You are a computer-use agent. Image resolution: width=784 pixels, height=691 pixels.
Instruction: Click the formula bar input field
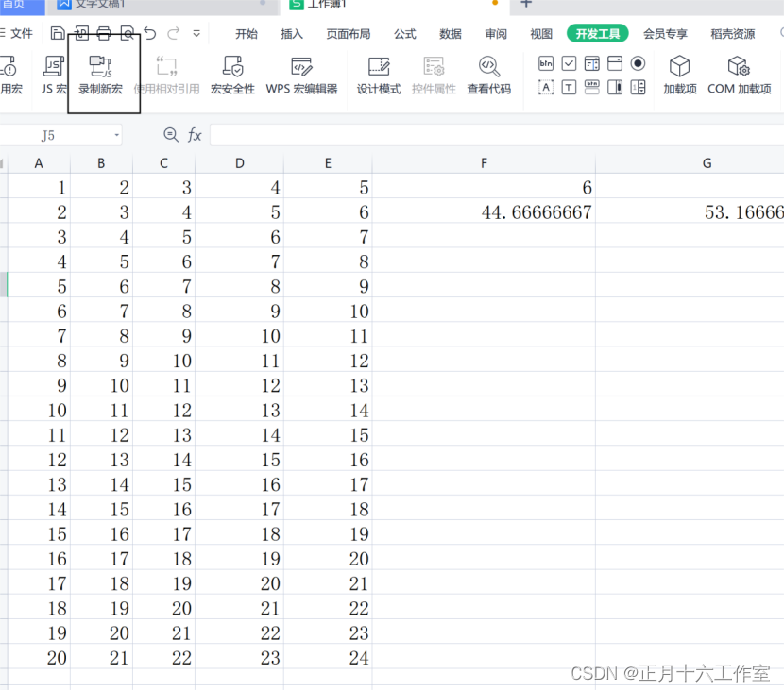(497, 135)
